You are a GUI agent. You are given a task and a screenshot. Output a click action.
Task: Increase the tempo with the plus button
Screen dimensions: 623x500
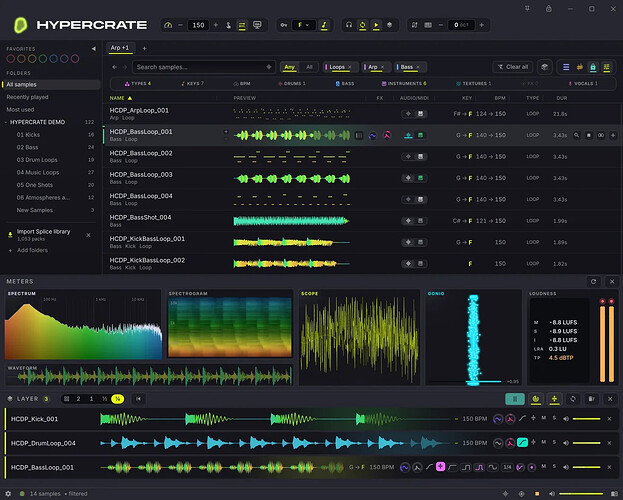pos(216,25)
